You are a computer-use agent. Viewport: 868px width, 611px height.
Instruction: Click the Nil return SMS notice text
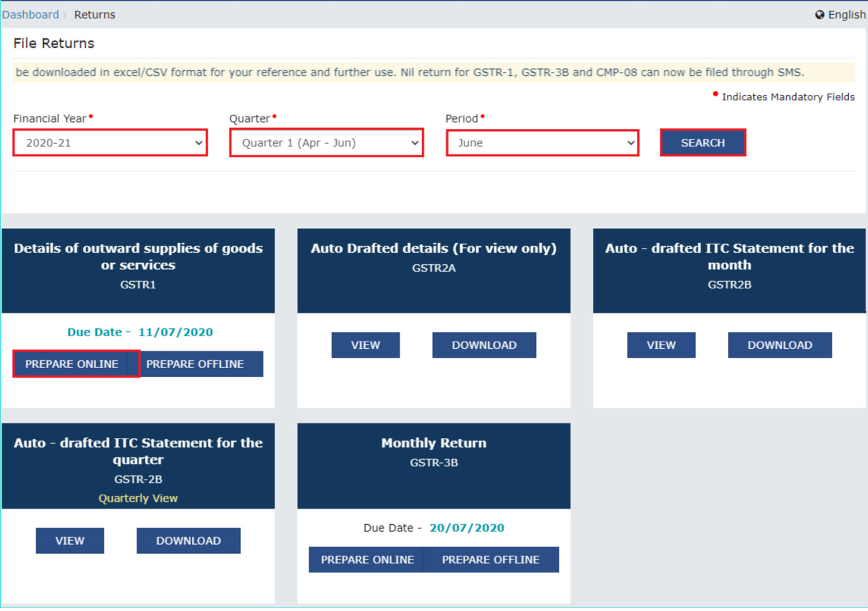tap(410, 72)
